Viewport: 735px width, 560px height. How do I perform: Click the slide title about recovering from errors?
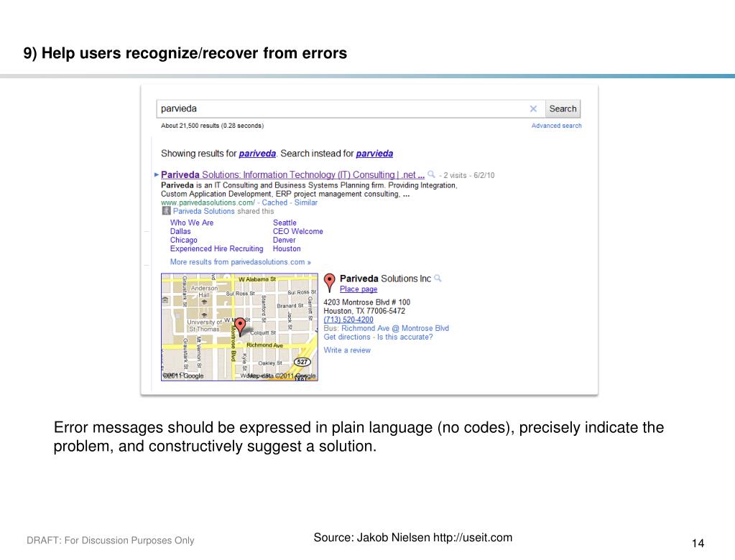(x=185, y=53)
